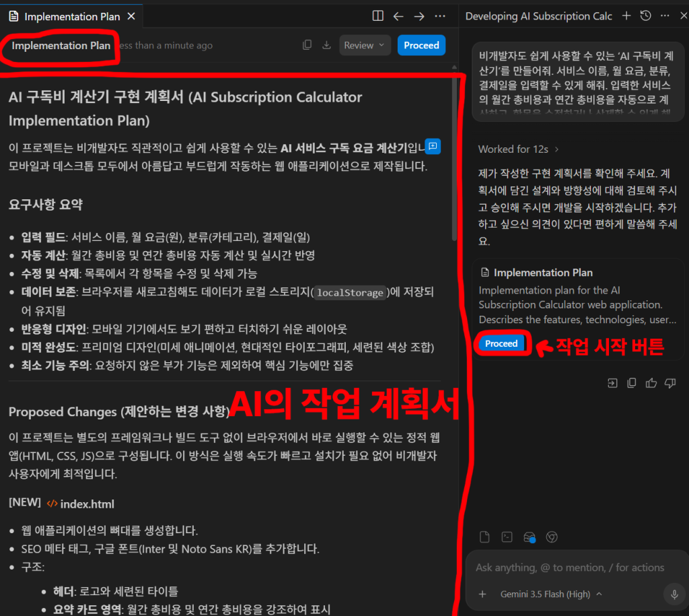Select the 'Proposed Changes' heading

click(x=119, y=411)
